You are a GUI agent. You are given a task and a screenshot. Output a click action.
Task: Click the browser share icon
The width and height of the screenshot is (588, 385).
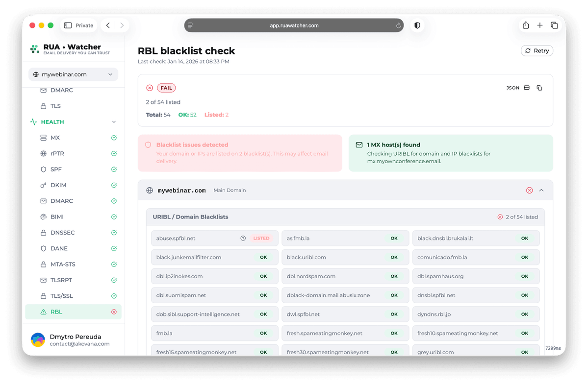pos(525,25)
